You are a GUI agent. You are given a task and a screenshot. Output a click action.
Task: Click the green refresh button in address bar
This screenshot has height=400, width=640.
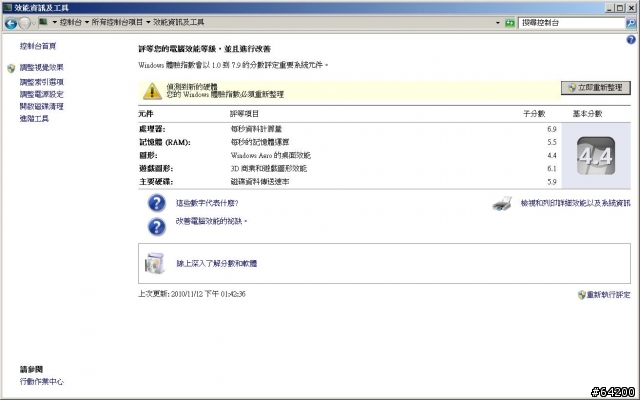pyautogui.click(x=509, y=23)
